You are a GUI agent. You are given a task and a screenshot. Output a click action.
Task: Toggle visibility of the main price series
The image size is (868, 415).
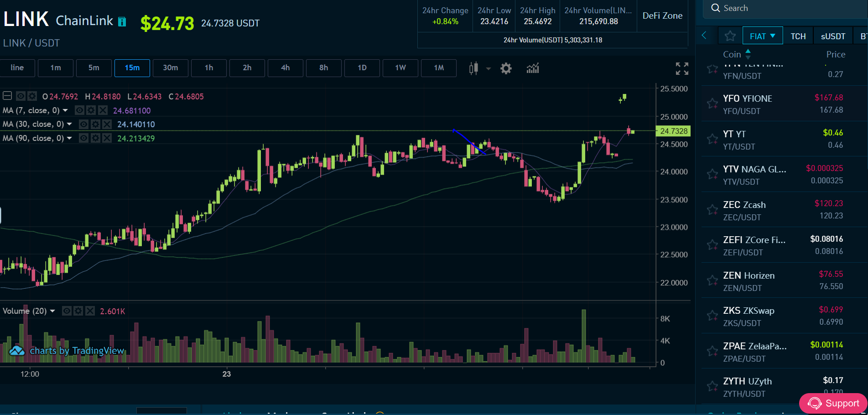[21, 96]
